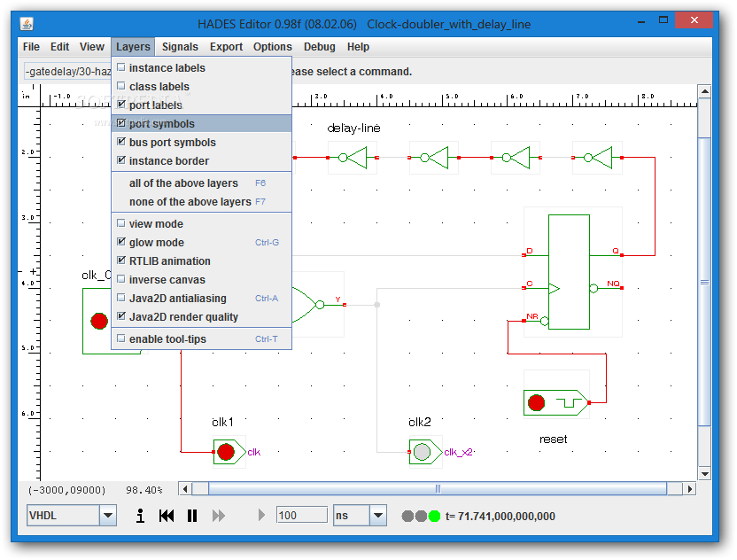
Task: Pause the running simulation
Action: click(192, 516)
